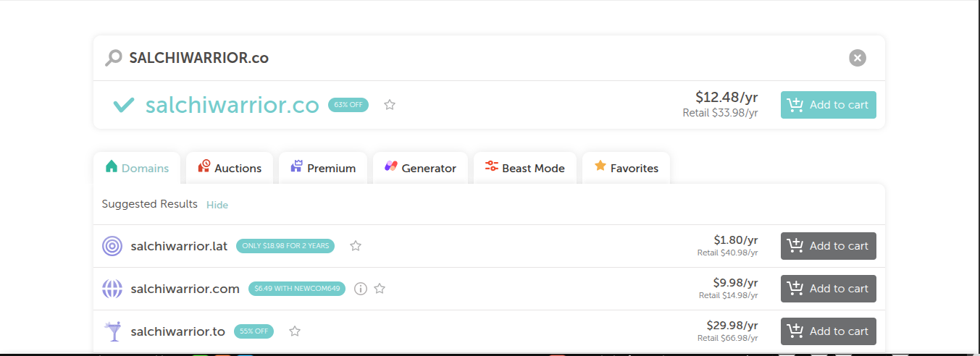Switch to Beast Mode tab
This screenshot has height=356, width=980.
pyautogui.click(x=524, y=168)
